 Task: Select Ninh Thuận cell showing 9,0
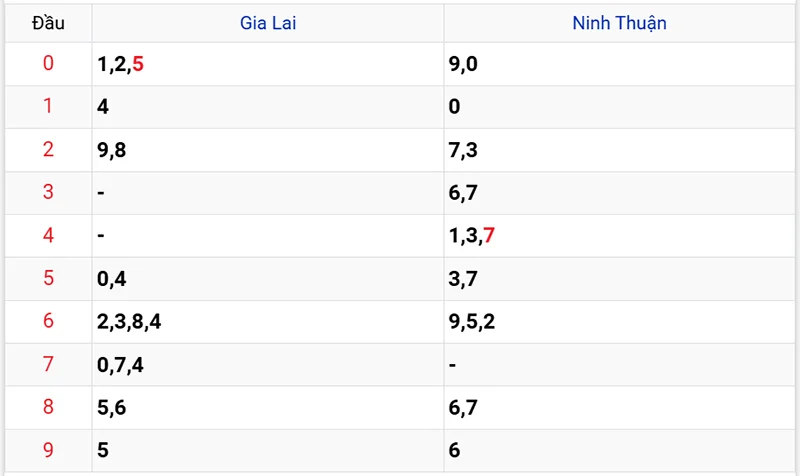pyautogui.click(x=463, y=65)
